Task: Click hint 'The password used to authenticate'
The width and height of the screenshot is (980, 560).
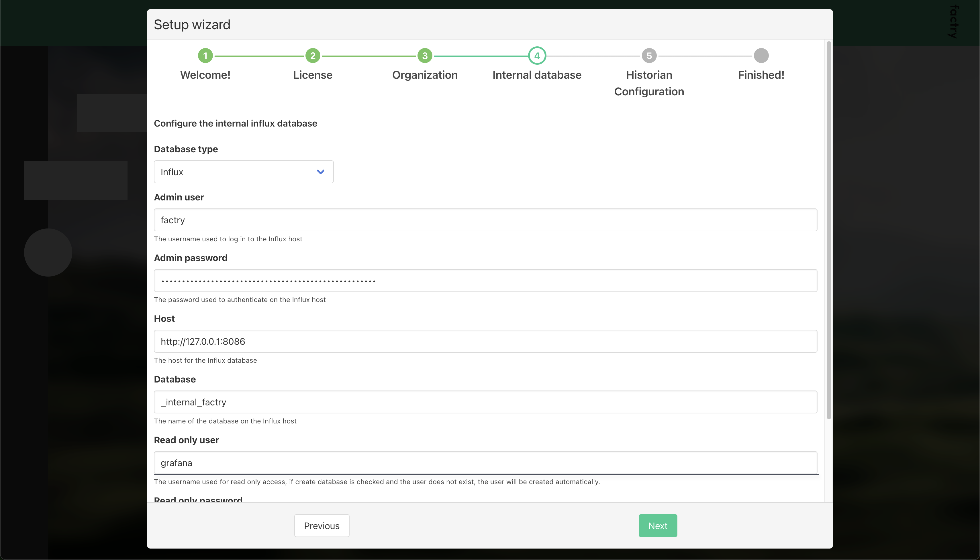Action: point(240,300)
